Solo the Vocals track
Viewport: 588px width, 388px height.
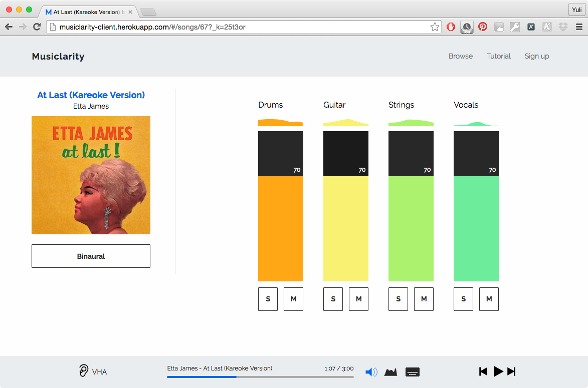464,299
